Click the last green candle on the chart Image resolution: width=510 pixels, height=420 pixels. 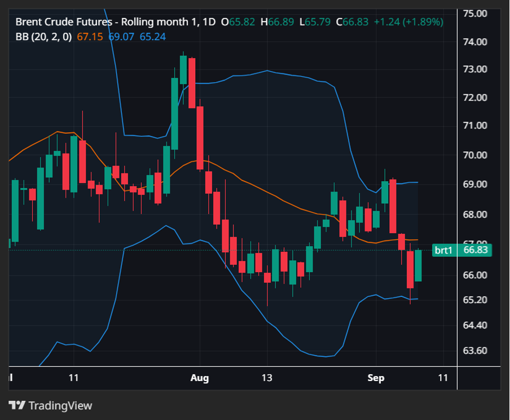418,265
